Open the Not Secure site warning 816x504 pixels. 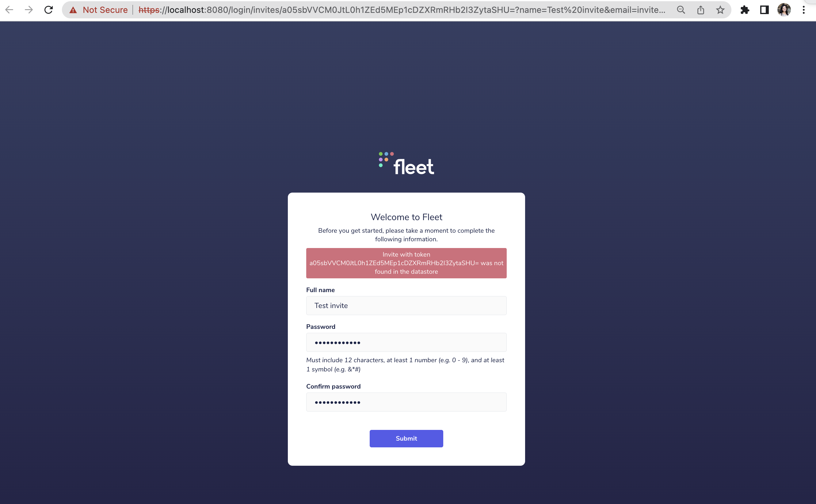[99, 10]
